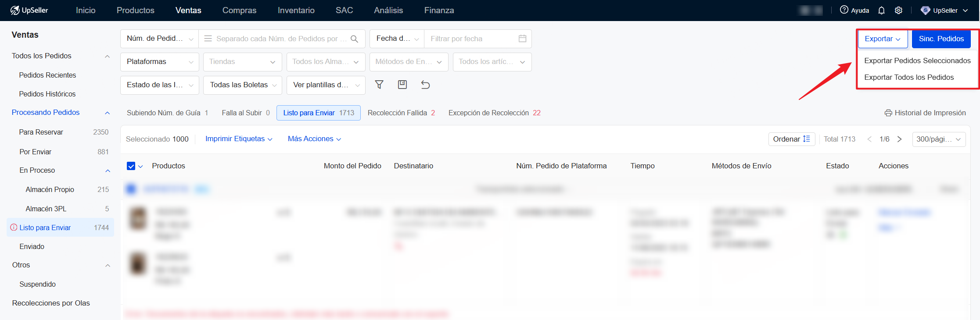Image resolution: width=980 pixels, height=320 pixels.
Task: Open the Análisis menu
Action: [x=388, y=10]
